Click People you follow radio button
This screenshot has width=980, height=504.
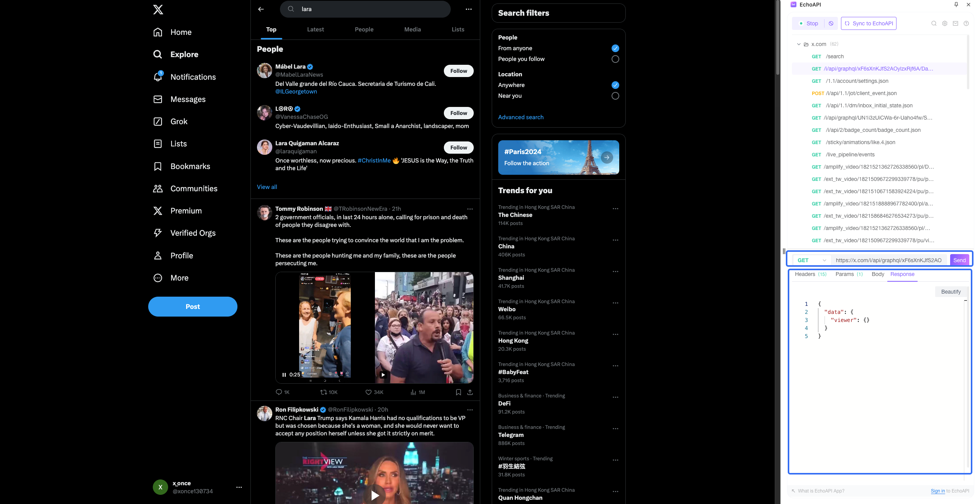(x=614, y=59)
